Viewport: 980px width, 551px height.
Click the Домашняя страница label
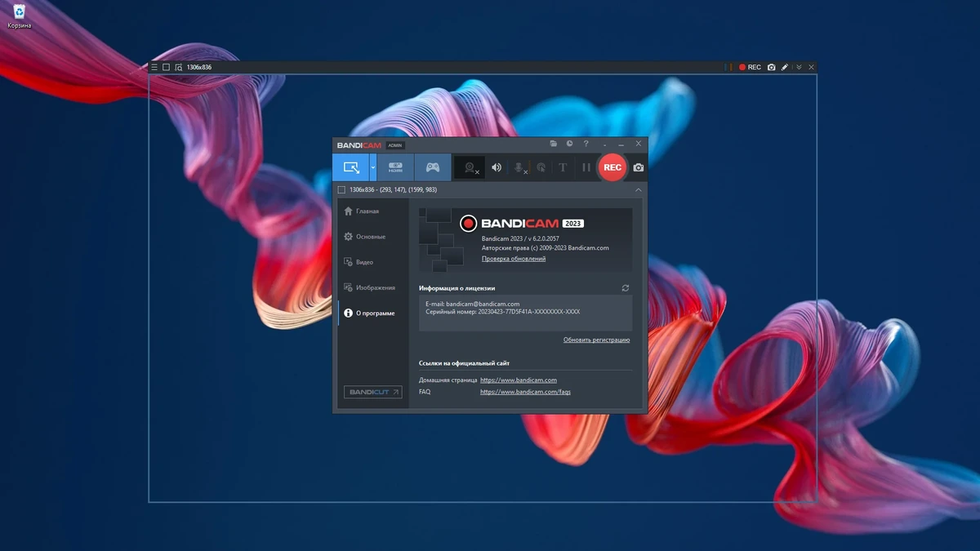click(x=448, y=380)
